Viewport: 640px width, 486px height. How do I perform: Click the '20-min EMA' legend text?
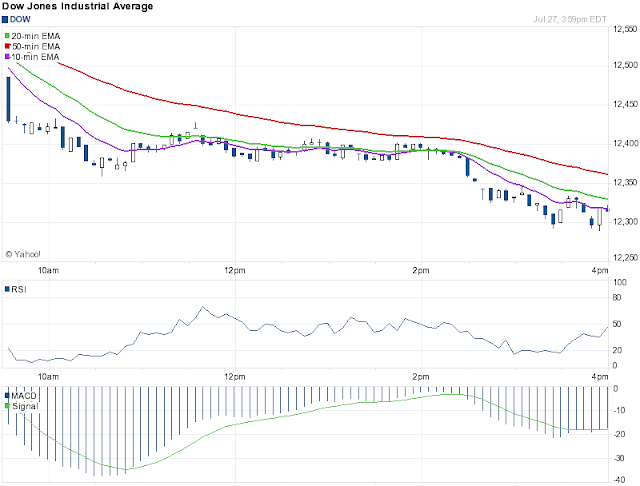(x=36, y=36)
